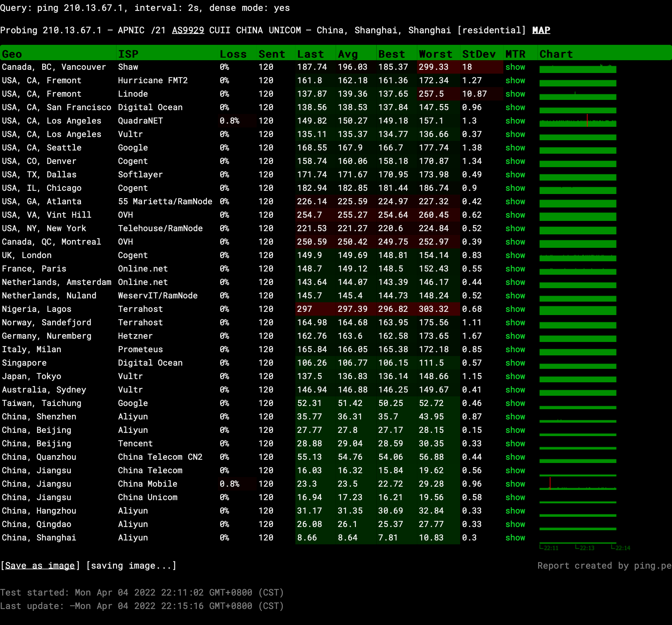Click the MAP link

click(541, 30)
